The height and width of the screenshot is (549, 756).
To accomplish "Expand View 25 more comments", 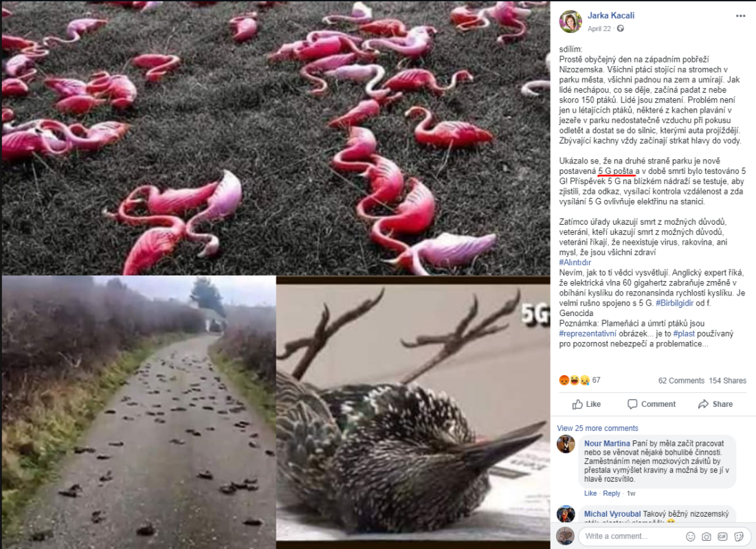I will point(597,428).
